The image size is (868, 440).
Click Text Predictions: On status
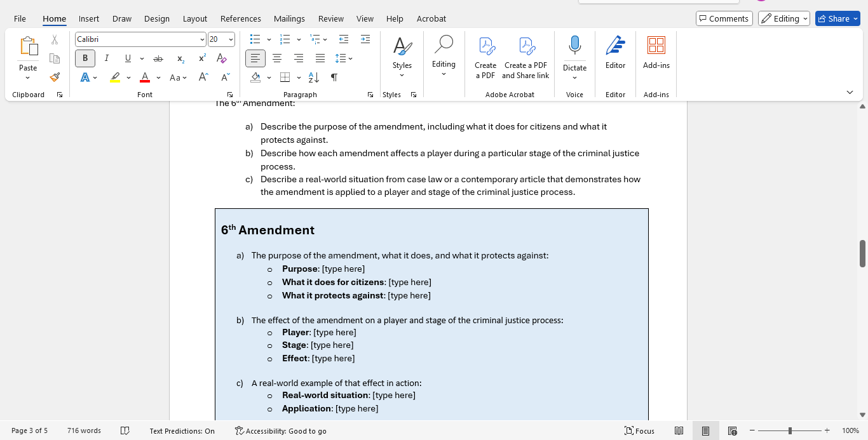pyautogui.click(x=182, y=430)
